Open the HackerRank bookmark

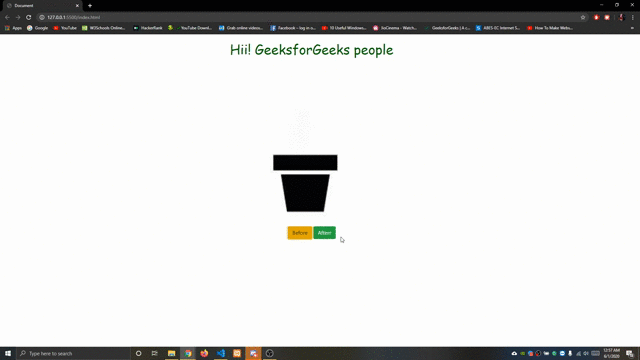click(148, 28)
